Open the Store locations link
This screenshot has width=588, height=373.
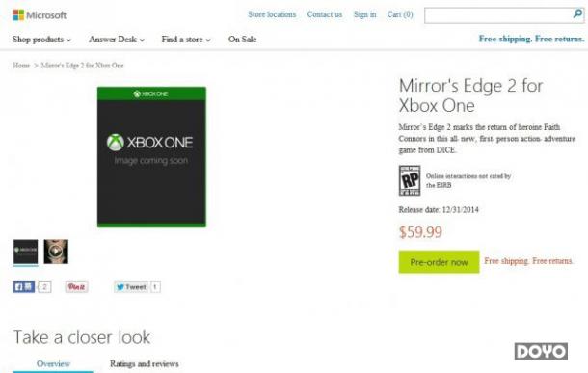(x=272, y=14)
